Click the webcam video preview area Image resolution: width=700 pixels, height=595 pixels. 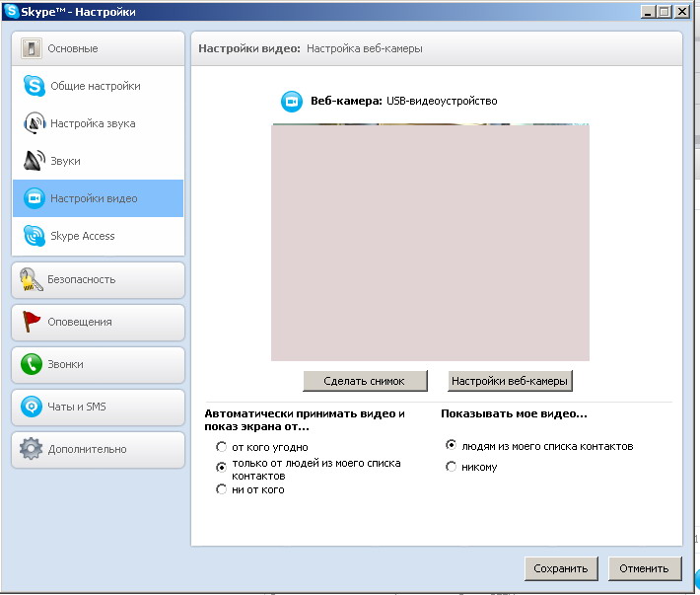pos(430,243)
